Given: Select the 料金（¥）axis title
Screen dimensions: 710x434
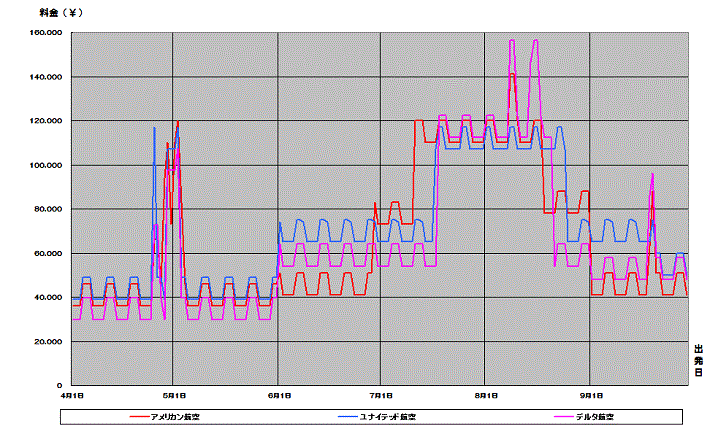Looking at the screenshot, I should click(61, 13).
